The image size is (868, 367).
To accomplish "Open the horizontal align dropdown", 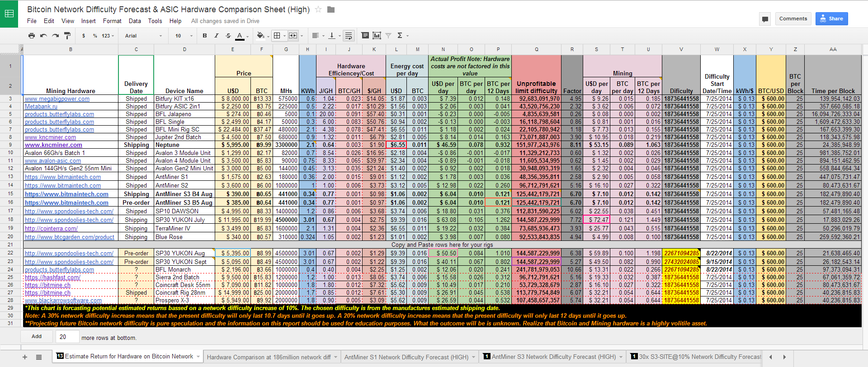I will click(317, 36).
